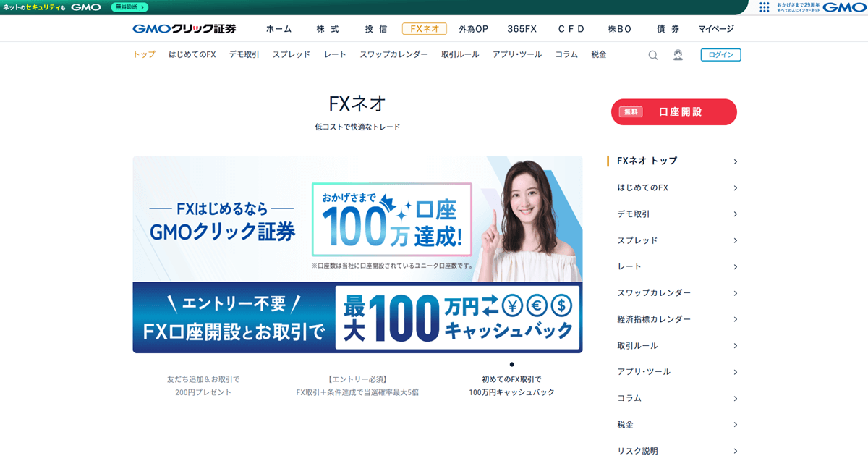868x456 pixels.
Task: Click the アプリ・ツール sidebar chevron
Action: coord(735,372)
